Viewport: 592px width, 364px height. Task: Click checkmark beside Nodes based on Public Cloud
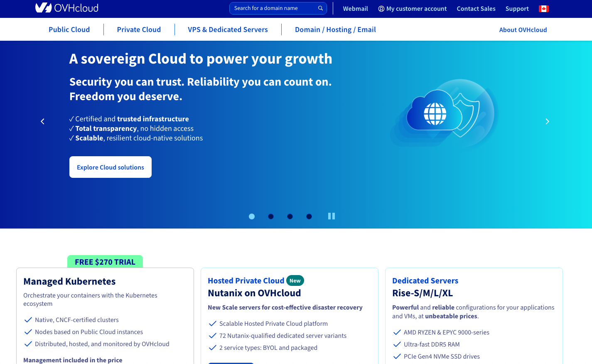(x=28, y=332)
